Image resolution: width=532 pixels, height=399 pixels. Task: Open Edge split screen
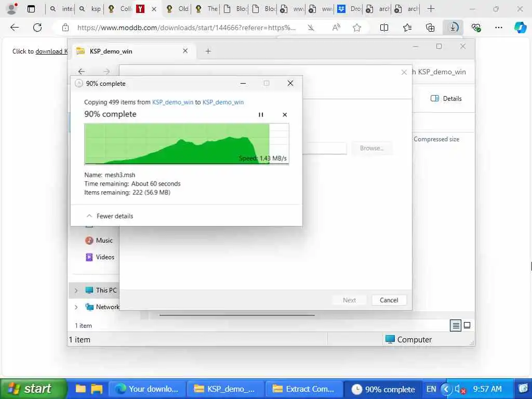[384, 28]
